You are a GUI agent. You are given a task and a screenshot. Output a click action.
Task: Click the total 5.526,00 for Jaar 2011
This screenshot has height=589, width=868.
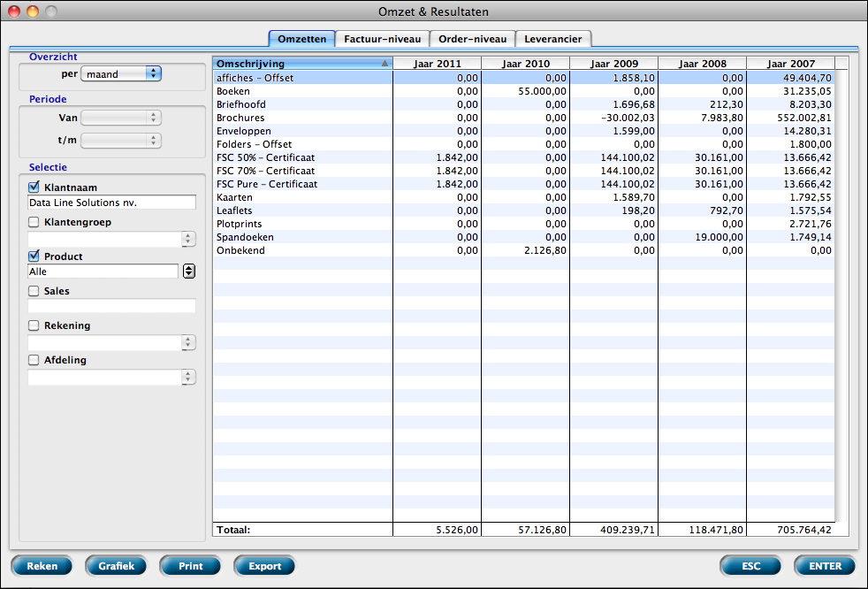click(x=457, y=530)
